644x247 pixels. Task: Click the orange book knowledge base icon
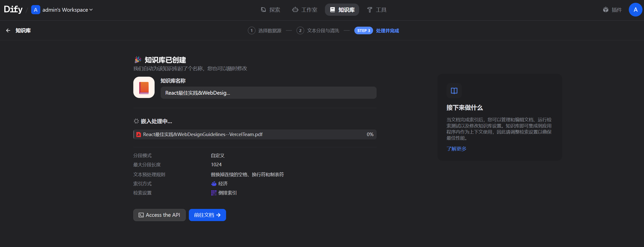144,87
